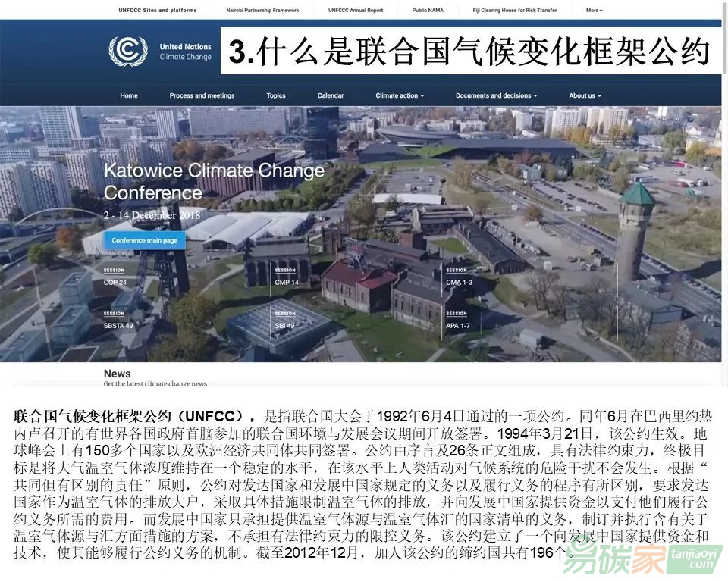Open UNFCCC Sites and platforms link
This screenshot has width=728, height=582.
(157, 11)
